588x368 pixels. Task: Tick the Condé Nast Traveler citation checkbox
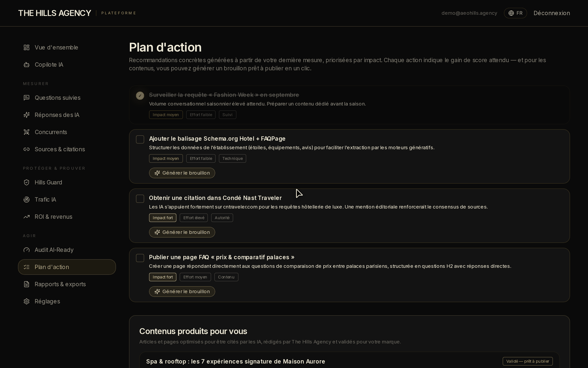click(x=140, y=199)
